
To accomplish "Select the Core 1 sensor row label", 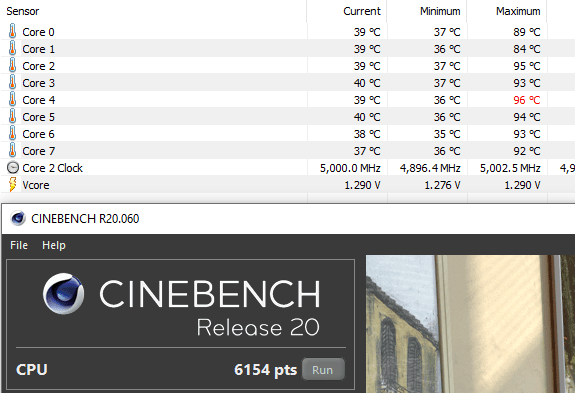I will [38, 49].
